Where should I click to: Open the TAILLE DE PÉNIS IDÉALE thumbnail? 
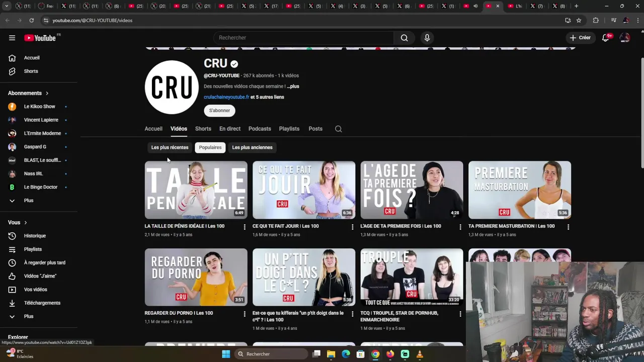196,190
